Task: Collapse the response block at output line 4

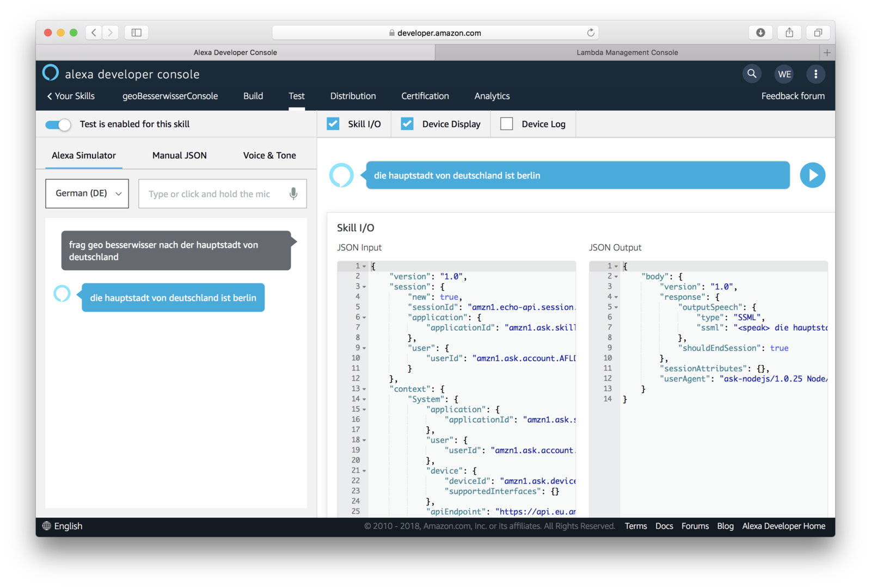Action: 616,297
